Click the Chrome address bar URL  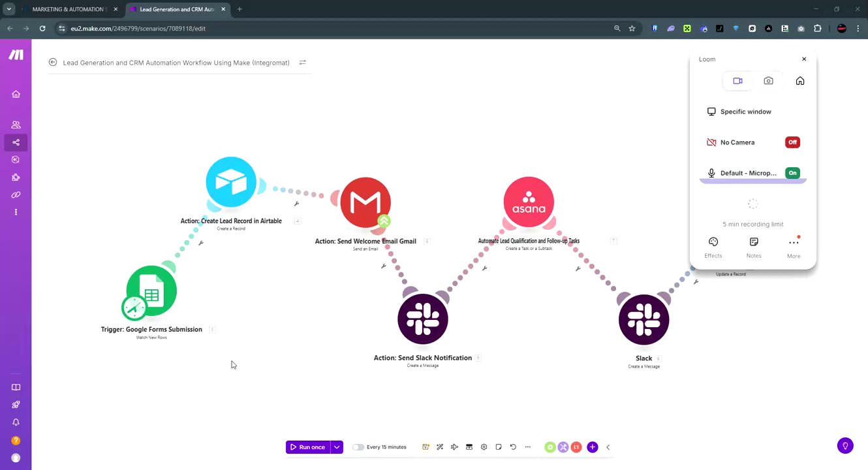(x=138, y=28)
